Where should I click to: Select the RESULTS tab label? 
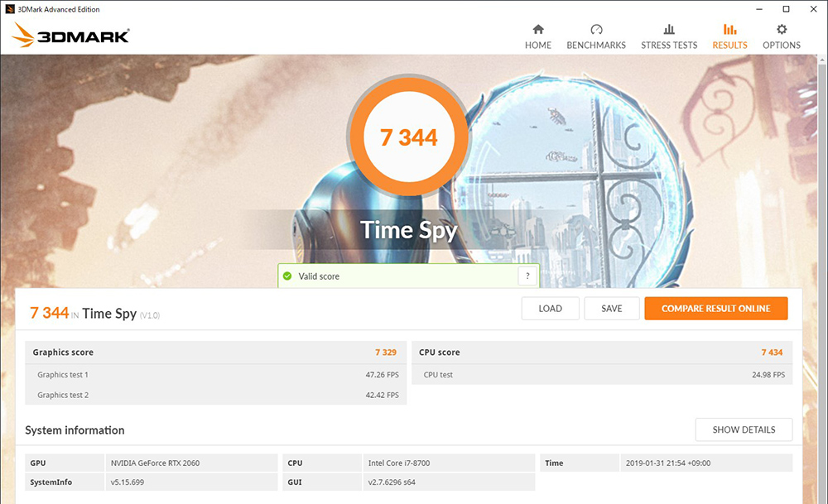pyautogui.click(x=729, y=46)
